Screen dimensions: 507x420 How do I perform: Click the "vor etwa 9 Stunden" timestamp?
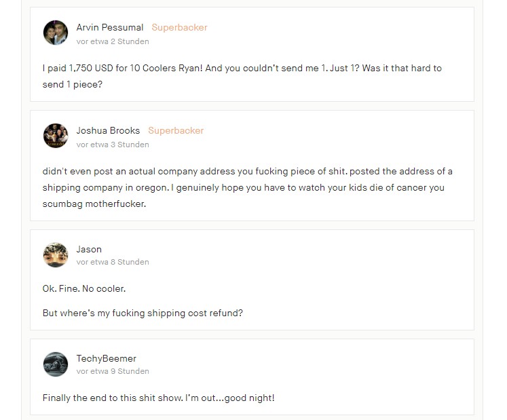[113, 371]
